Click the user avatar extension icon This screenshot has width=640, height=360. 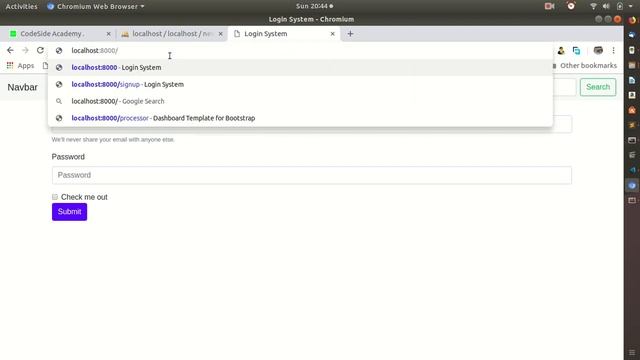[x=561, y=51]
